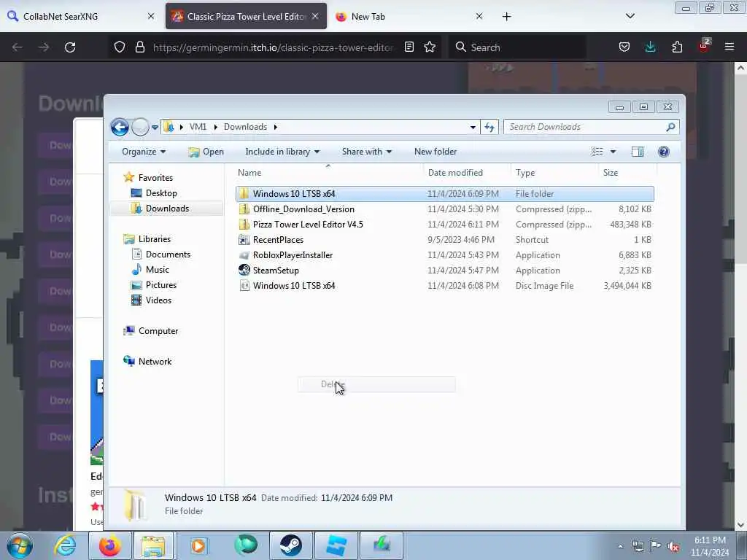This screenshot has height=560, width=747.
Task: Click New folder button
Action: pyautogui.click(x=436, y=152)
